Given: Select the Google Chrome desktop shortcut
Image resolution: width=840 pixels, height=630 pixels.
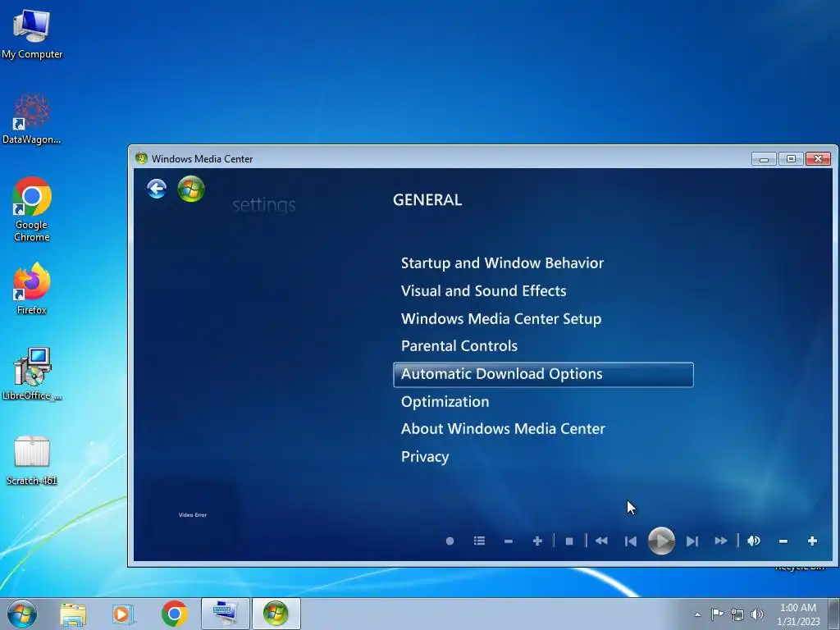Looking at the screenshot, I should click(x=32, y=209).
